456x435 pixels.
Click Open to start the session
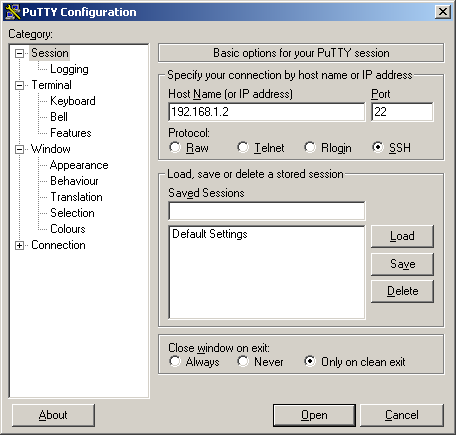point(314,415)
